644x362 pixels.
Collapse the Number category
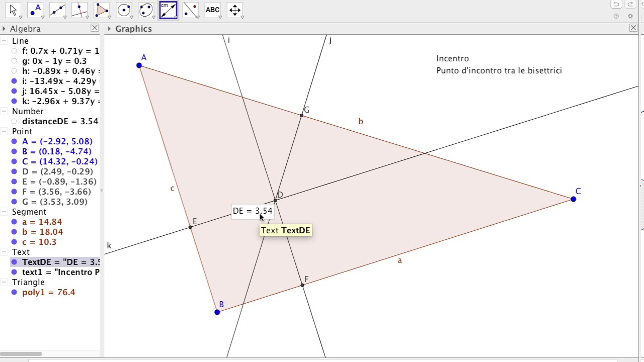click(x=4, y=111)
